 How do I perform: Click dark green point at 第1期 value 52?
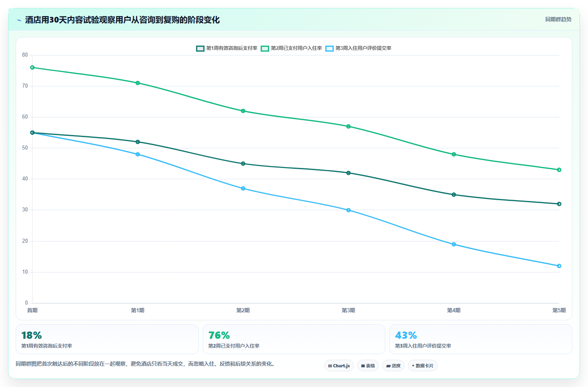coord(138,142)
